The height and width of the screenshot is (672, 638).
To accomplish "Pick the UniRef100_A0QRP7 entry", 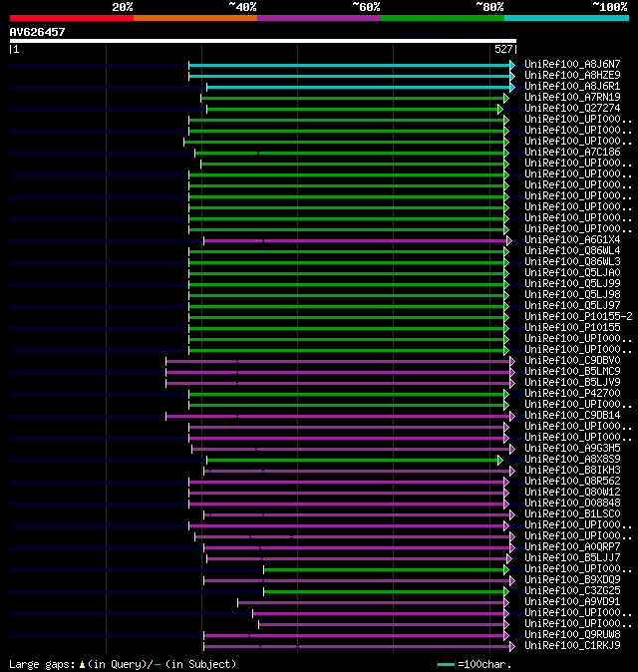I will pos(572,547).
